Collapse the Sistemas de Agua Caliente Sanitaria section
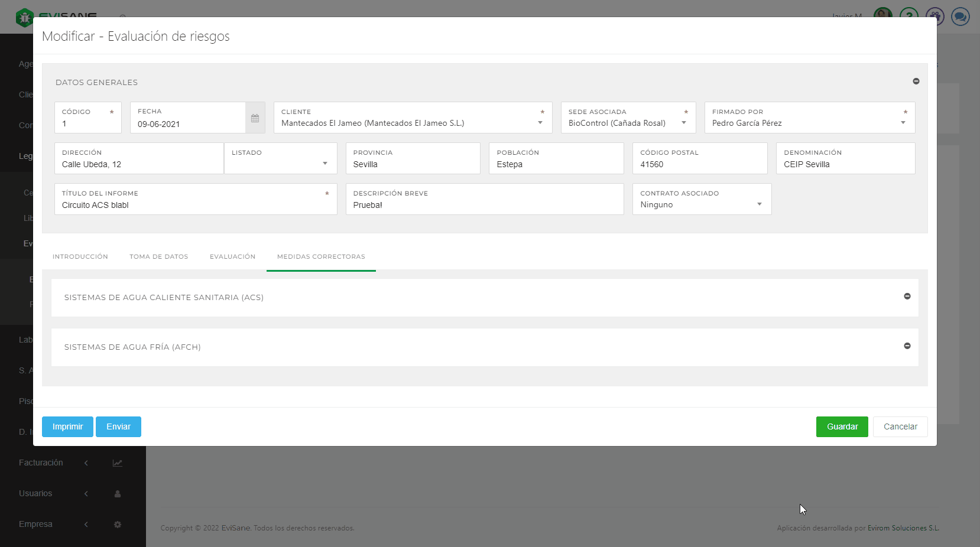 907,297
